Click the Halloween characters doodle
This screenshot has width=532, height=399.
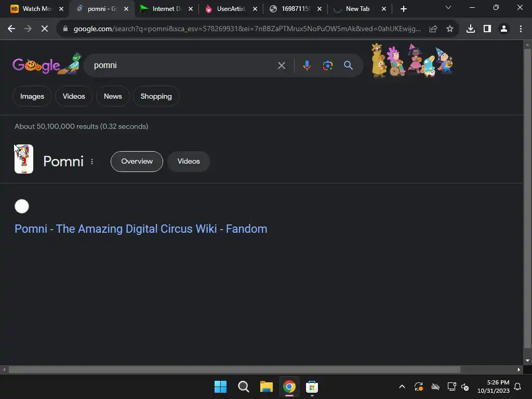(412, 61)
